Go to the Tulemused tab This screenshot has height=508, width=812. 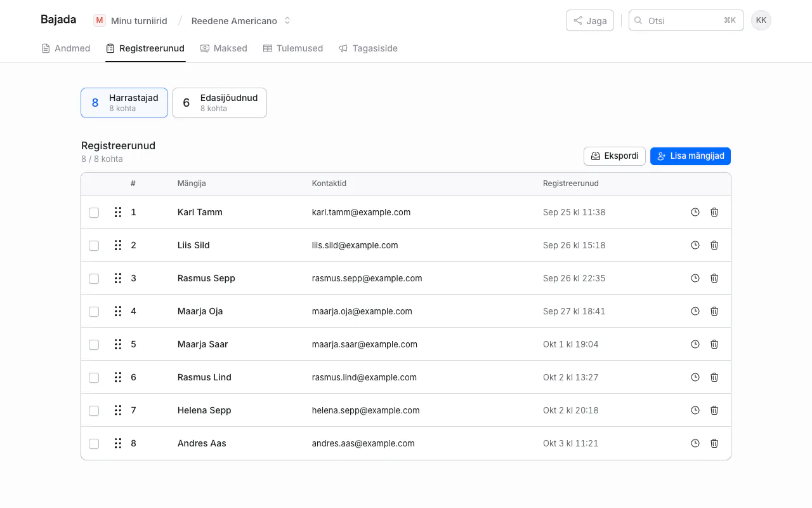coord(293,48)
